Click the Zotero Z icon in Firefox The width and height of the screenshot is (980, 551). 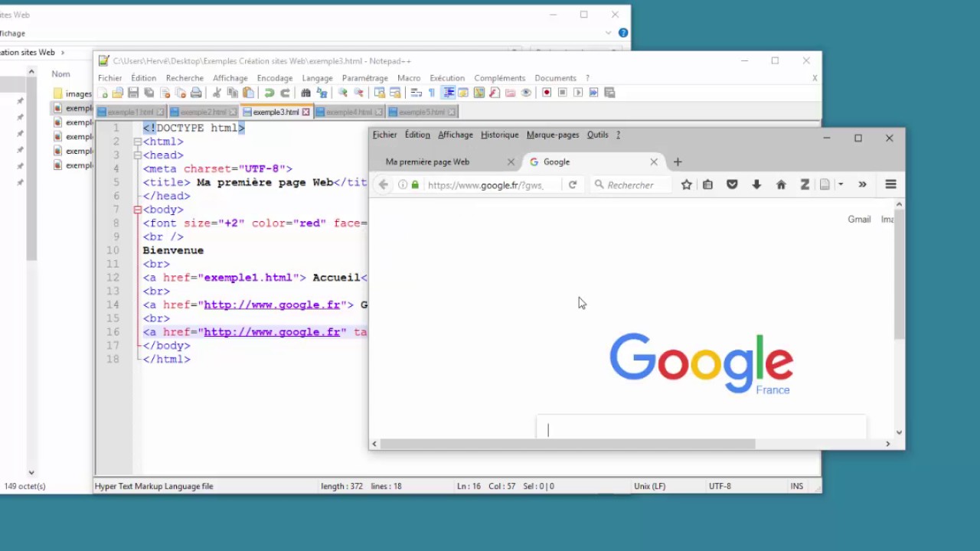click(805, 184)
